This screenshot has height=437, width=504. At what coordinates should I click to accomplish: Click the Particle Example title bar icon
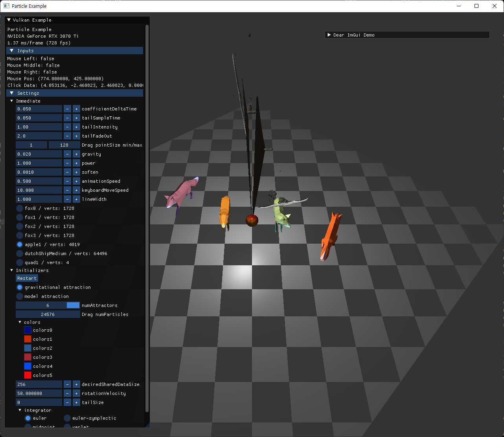click(6, 6)
